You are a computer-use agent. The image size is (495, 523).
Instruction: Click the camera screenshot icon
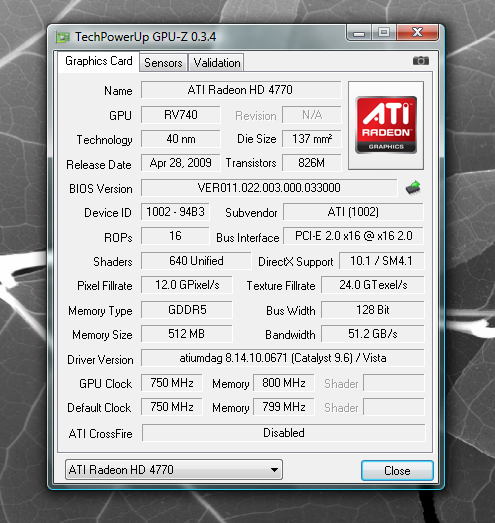[421, 61]
